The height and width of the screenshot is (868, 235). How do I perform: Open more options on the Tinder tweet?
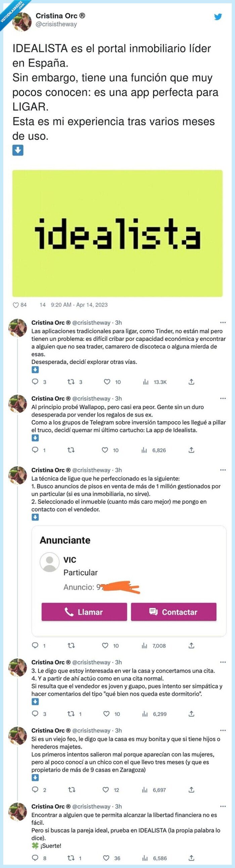click(x=223, y=323)
